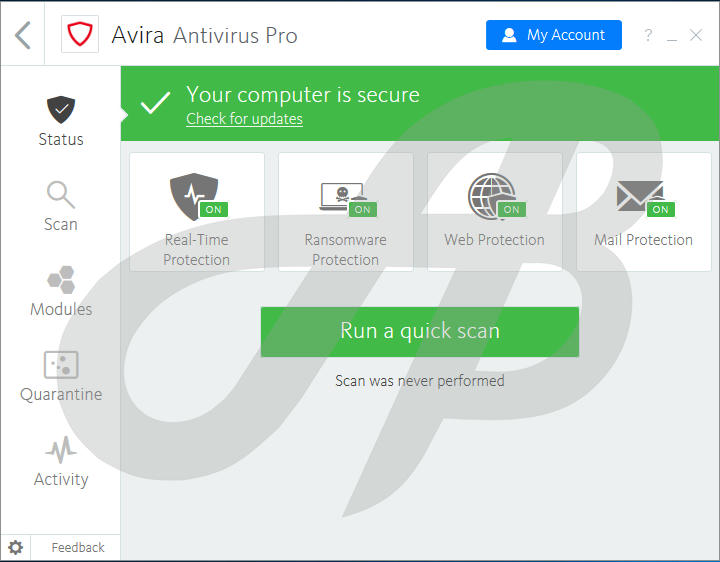Click the Quarantine box icon

[61, 365]
